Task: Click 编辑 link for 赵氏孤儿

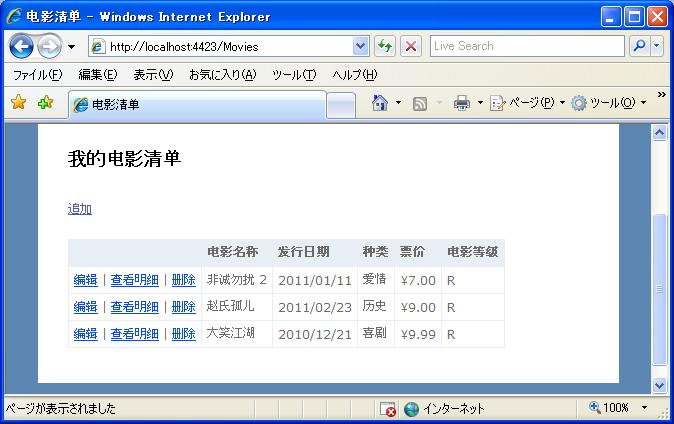Action: [86, 307]
